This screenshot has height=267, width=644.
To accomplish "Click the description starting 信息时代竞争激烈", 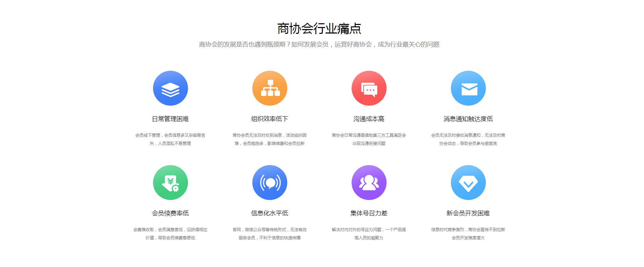I will (468, 234).
